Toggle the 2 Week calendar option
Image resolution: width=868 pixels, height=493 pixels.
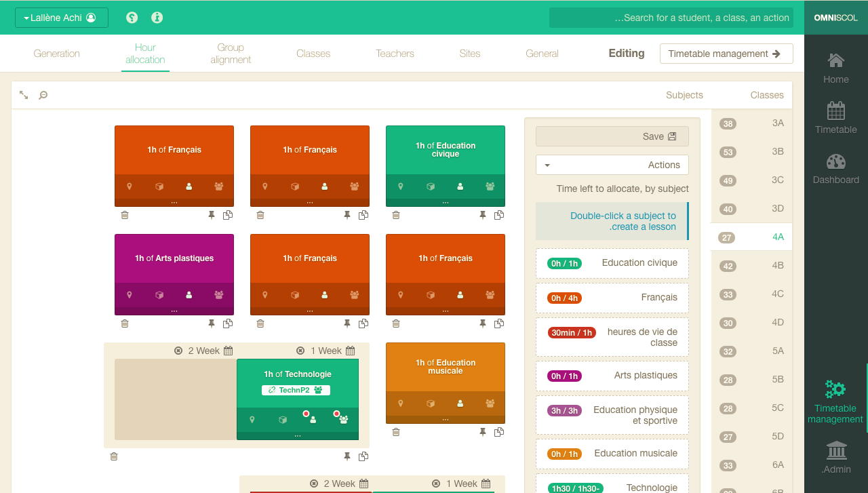coord(229,351)
